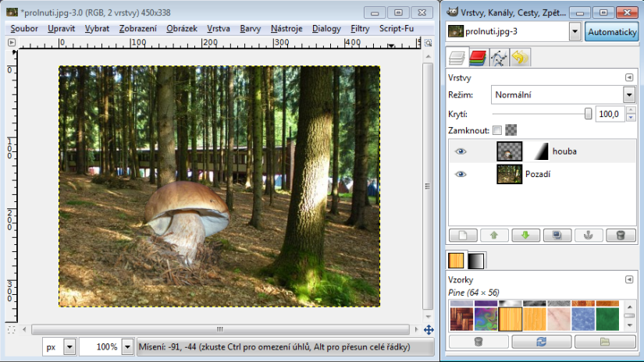The height and width of the screenshot is (362, 644).
Task: Click the Pozadí layer name
Action: (538, 175)
